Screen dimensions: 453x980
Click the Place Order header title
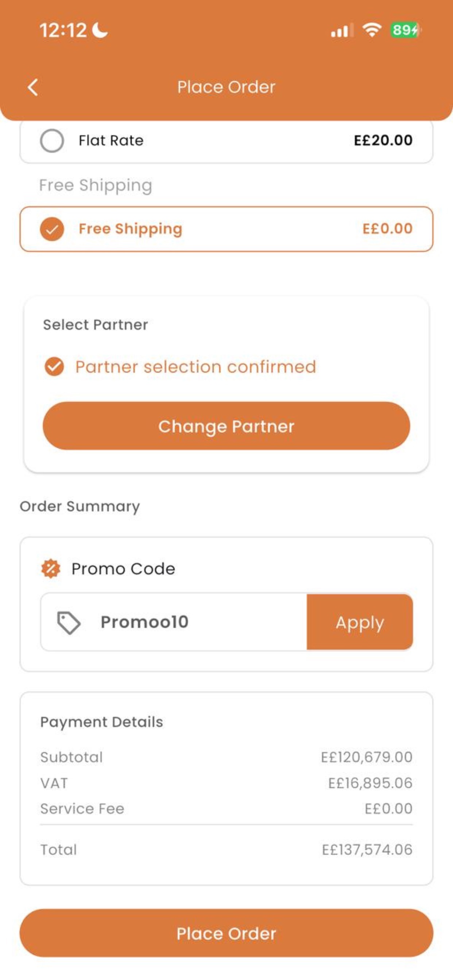coord(226,87)
